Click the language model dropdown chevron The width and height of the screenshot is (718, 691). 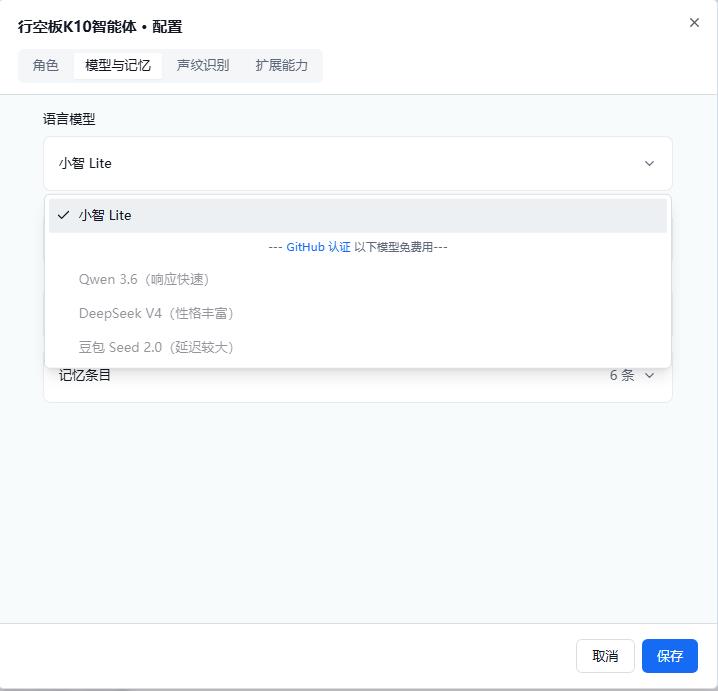(649, 163)
